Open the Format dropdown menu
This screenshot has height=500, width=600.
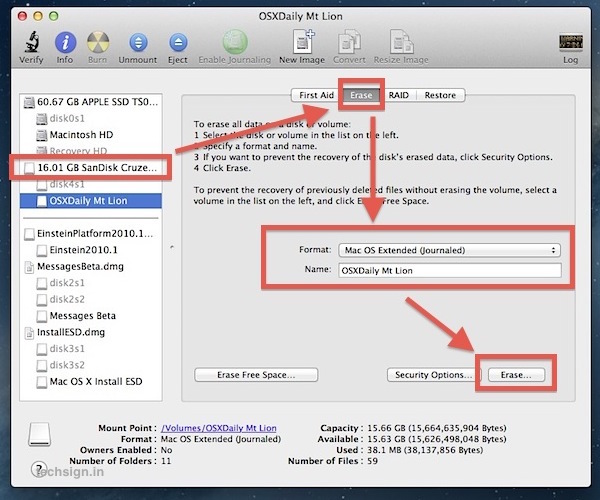449,250
